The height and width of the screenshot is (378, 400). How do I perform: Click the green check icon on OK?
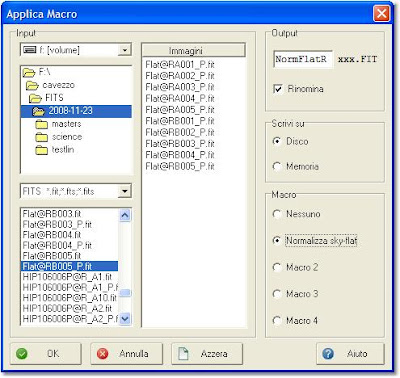(x=22, y=354)
